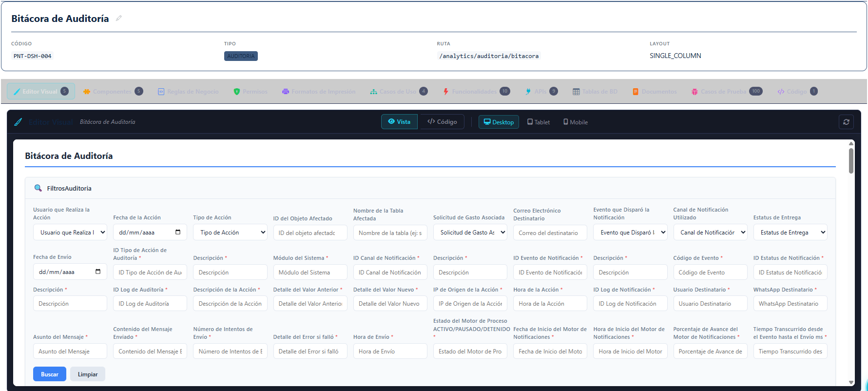Open the Formatos de Impresión tab
868x391 pixels.
[x=319, y=91]
